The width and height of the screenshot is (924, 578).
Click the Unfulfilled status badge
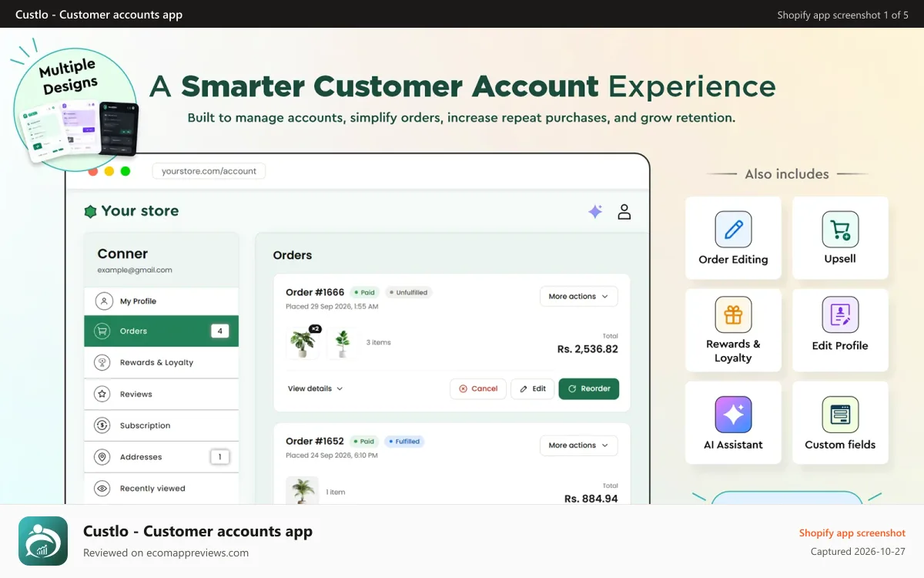tap(409, 293)
